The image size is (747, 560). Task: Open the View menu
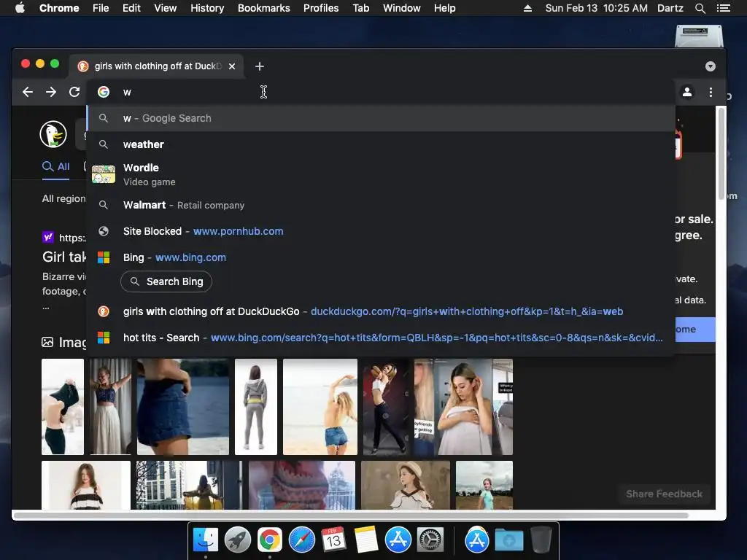pos(166,8)
